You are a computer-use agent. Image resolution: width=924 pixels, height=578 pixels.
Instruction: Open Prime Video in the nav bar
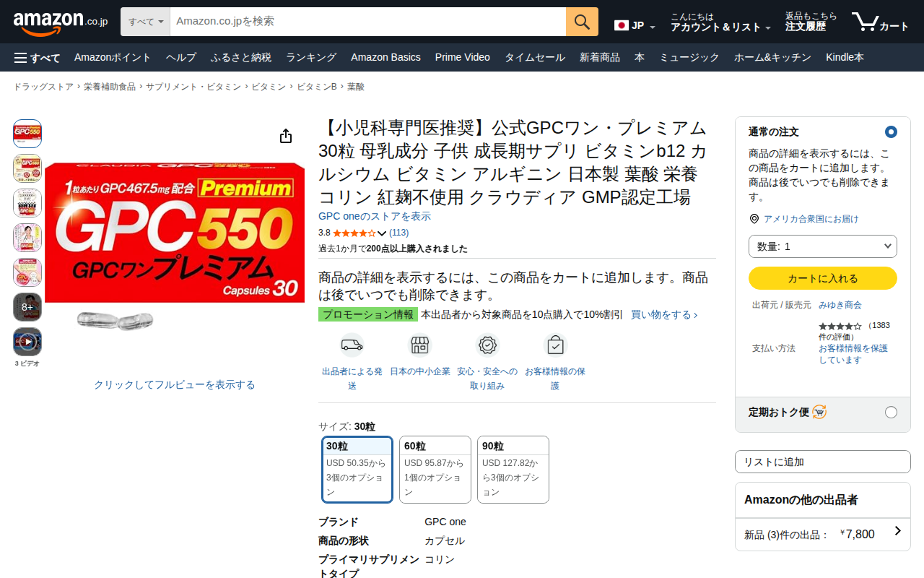(463, 58)
